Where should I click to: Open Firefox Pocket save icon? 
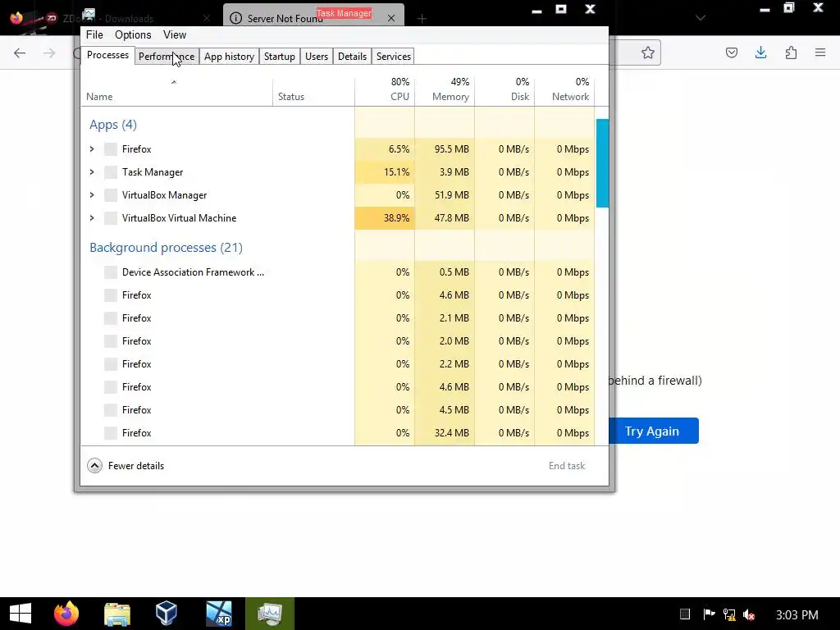pos(732,52)
